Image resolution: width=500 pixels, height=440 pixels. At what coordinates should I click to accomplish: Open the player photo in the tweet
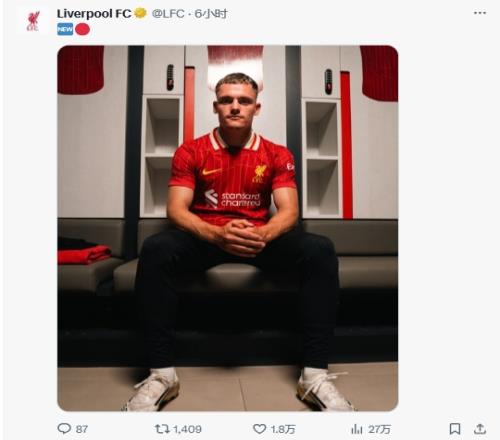coord(228,228)
